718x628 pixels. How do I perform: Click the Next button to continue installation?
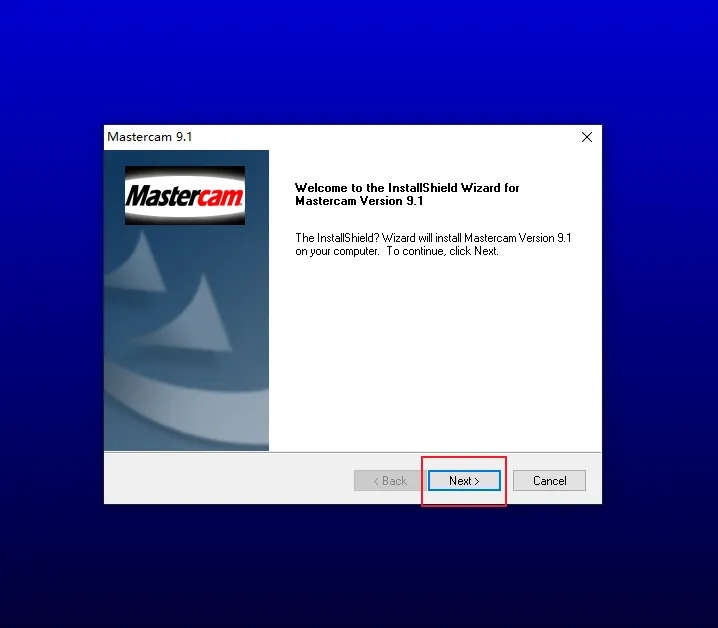point(464,481)
